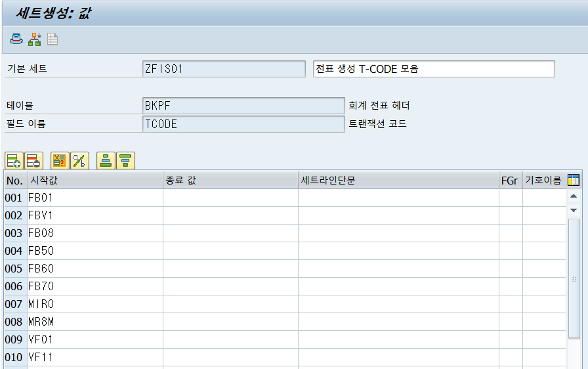Select row number 010
Image resolution: width=588 pixels, height=369 pixels.
point(15,357)
